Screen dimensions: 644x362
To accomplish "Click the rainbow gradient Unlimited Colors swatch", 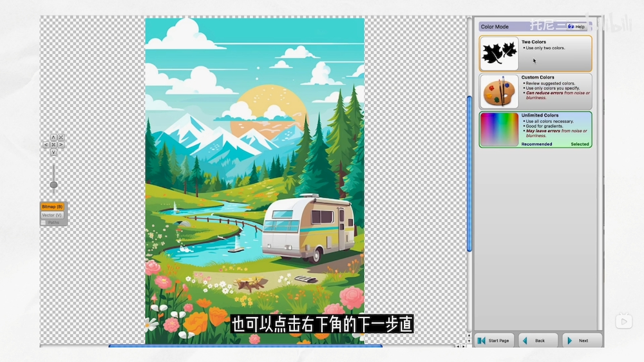I will 500,129.
